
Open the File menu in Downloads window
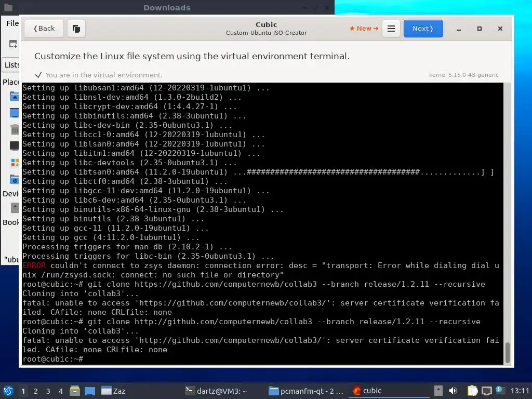point(12,23)
